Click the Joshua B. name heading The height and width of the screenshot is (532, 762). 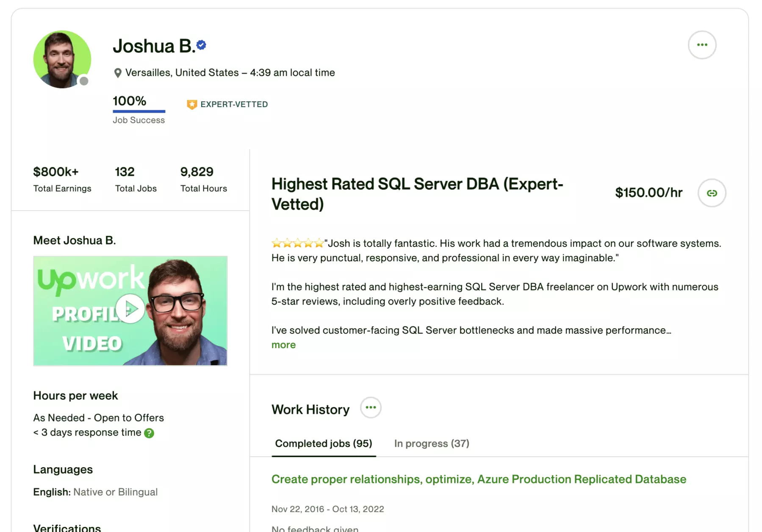154,46
